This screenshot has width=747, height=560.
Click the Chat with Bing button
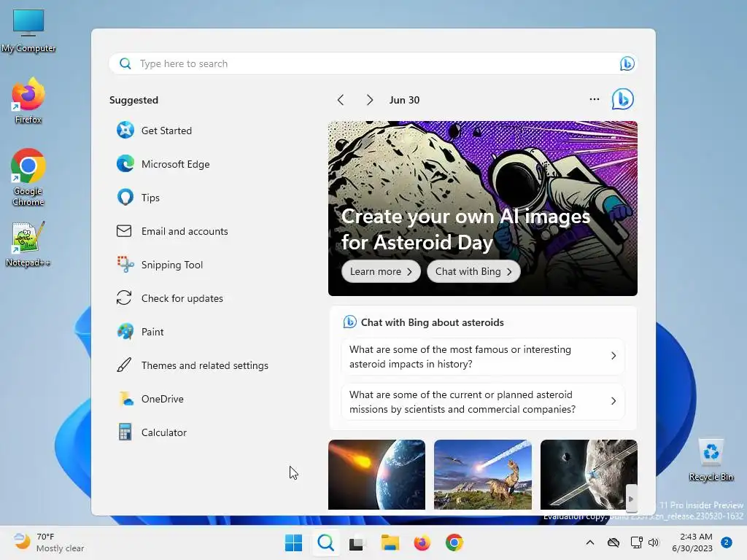(x=473, y=271)
